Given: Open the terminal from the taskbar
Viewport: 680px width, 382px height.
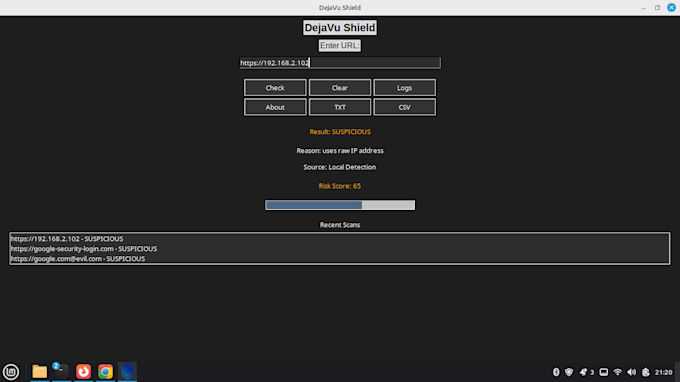Looking at the screenshot, I should point(61,372).
